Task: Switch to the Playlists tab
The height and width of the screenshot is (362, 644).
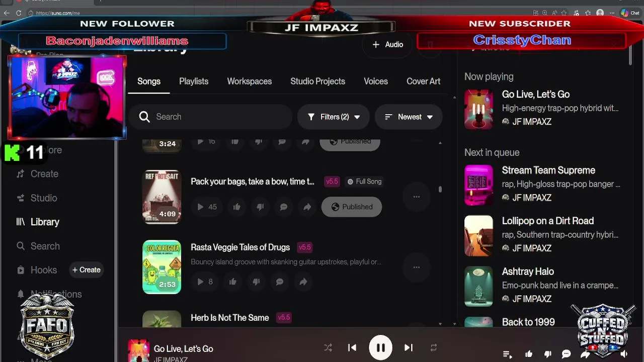Action: 194,81
